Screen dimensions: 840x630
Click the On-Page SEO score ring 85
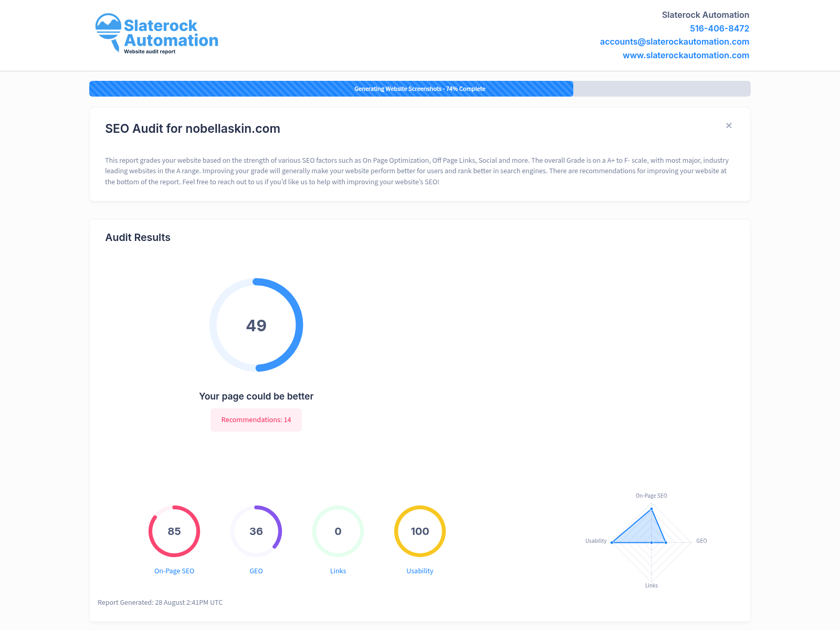174,531
